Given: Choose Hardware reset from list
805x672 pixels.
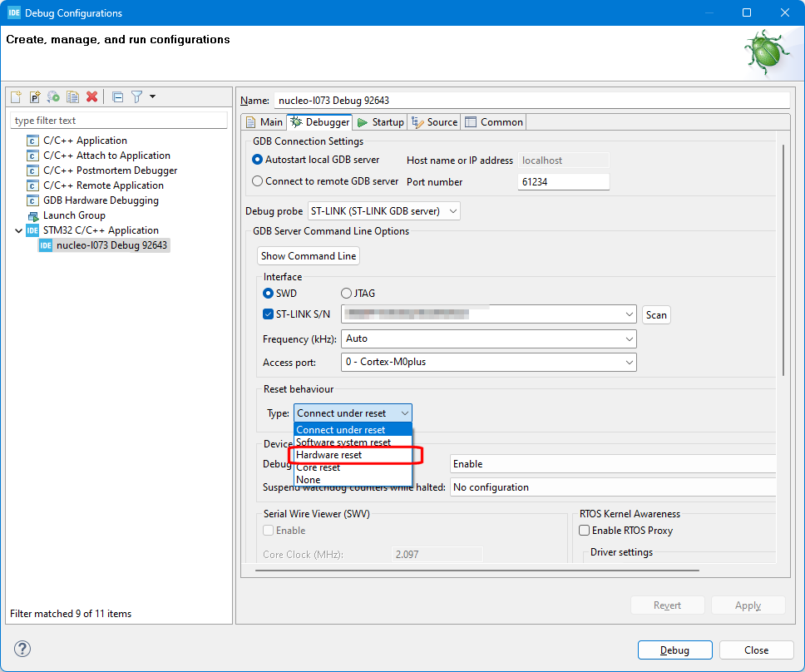Looking at the screenshot, I should (353, 455).
